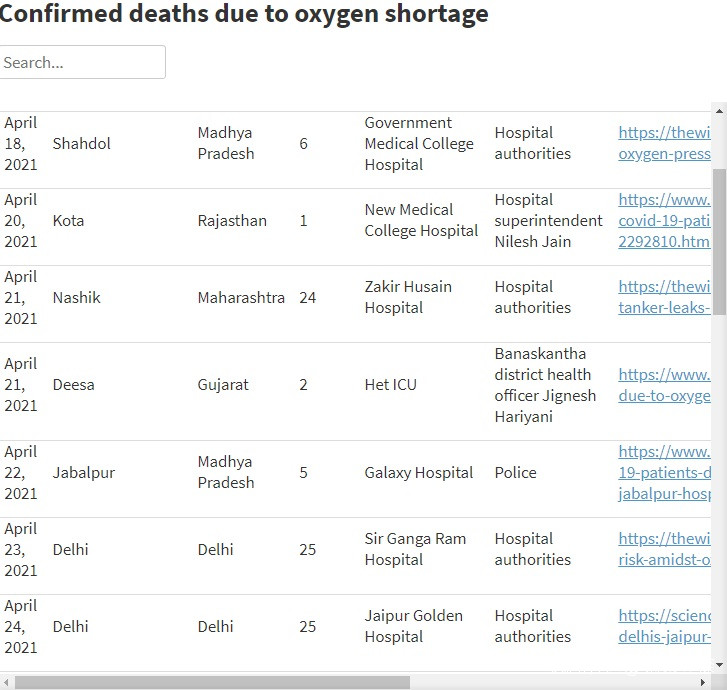Click the Galaxy Hospital cell
727x690 pixels.
click(419, 472)
